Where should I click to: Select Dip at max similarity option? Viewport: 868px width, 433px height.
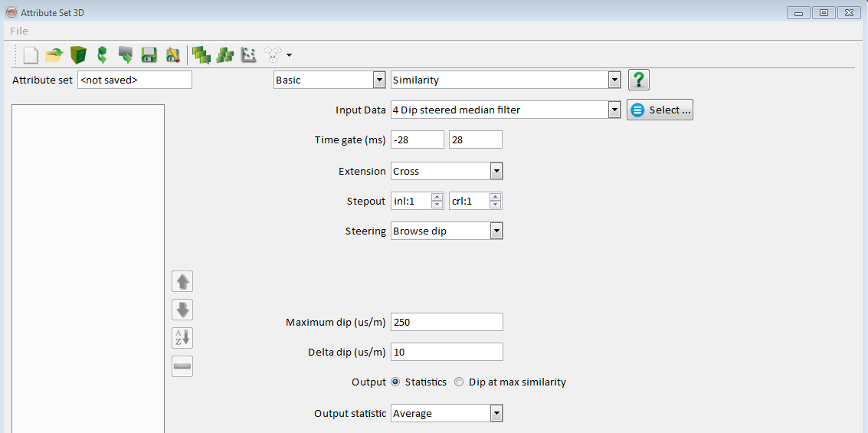coord(459,382)
